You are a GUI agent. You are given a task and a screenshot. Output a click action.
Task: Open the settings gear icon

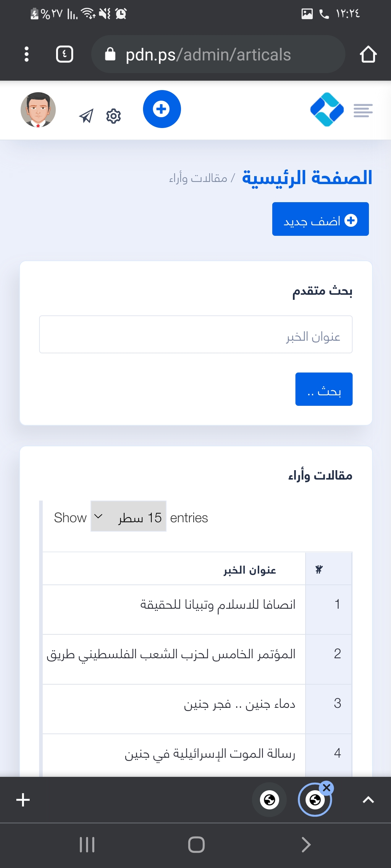[113, 116]
